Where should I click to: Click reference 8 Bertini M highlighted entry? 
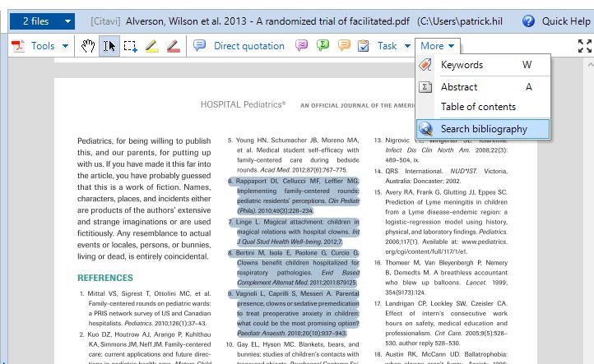[294, 268]
